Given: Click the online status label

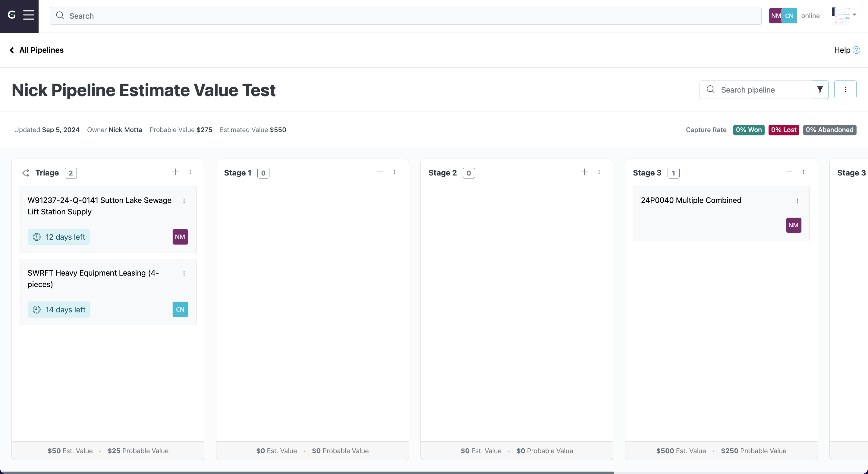Looking at the screenshot, I should tap(810, 16).
